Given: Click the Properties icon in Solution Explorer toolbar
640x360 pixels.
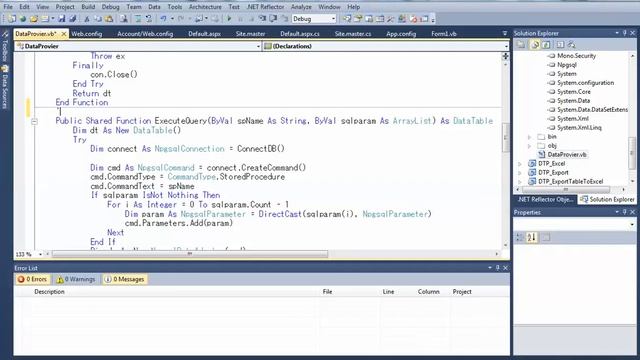Looking at the screenshot, I should [521, 44].
